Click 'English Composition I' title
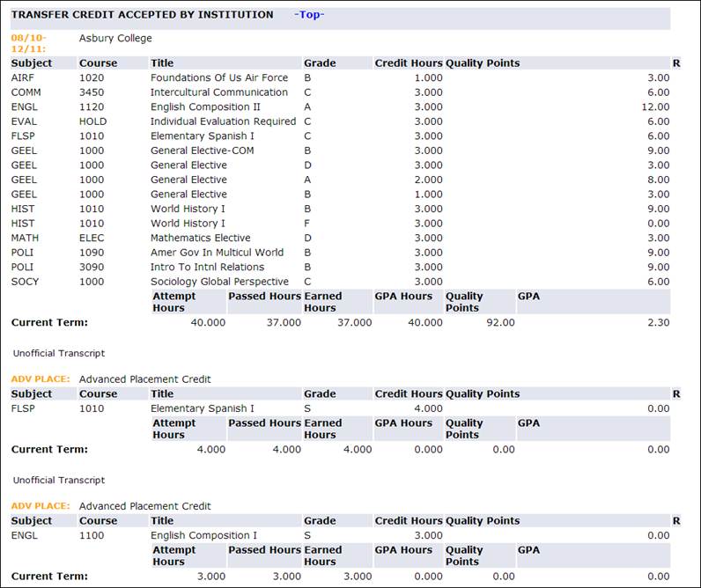Screen dimensions: 701x588 [x=203, y=535]
